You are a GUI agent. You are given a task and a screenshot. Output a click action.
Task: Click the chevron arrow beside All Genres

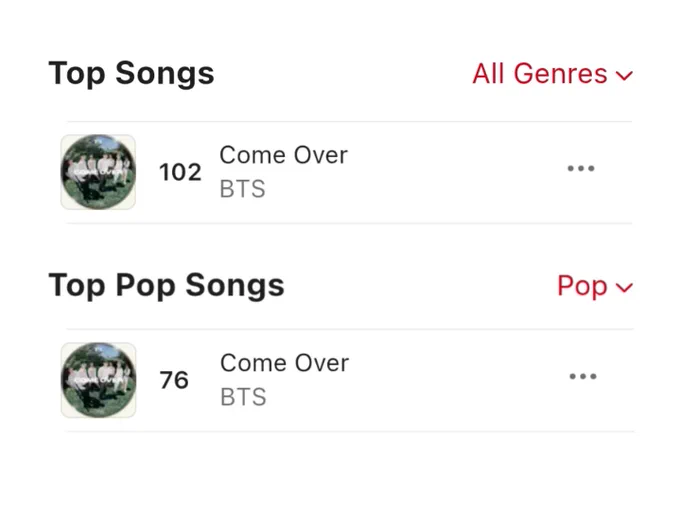coord(624,76)
